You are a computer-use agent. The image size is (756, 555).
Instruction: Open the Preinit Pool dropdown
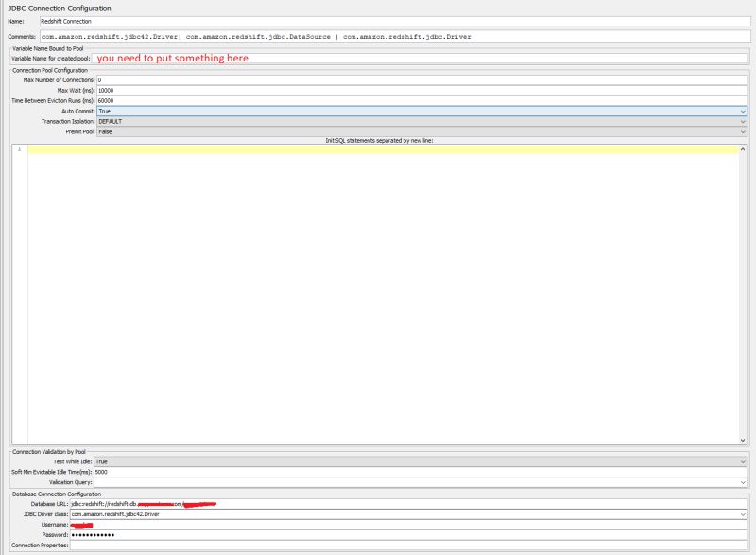click(378, 132)
